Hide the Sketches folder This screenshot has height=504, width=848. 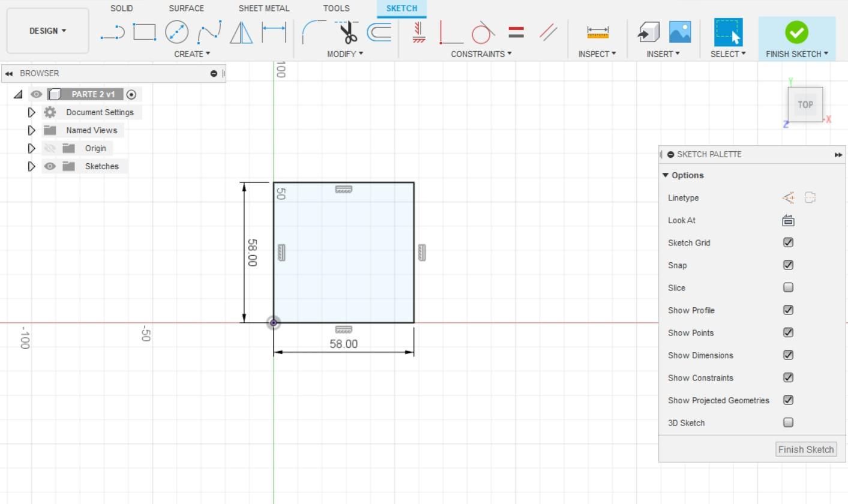click(50, 166)
